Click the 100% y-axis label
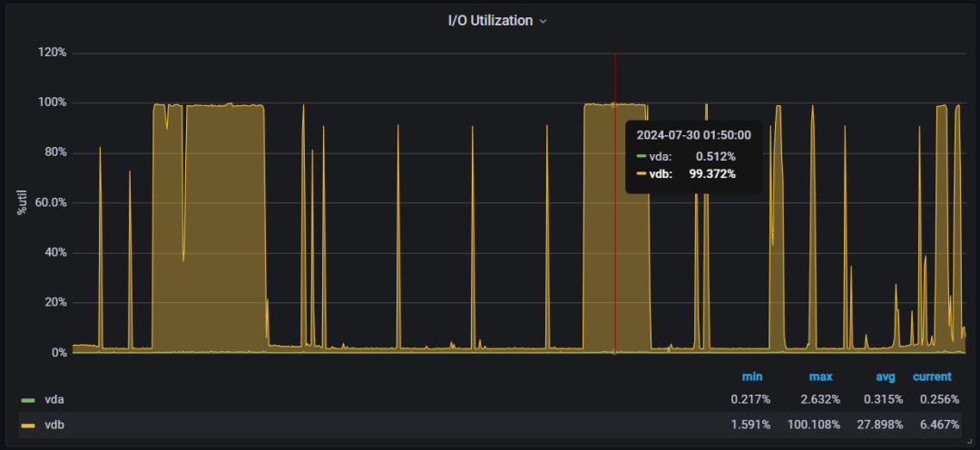The width and height of the screenshot is (980, 450). [x=54, y=103]
